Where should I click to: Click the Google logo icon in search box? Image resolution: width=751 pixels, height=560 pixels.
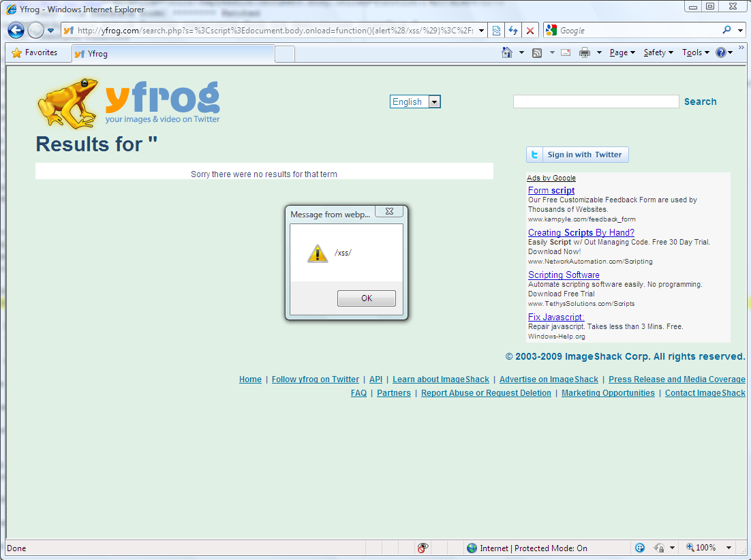click(552, 31)
